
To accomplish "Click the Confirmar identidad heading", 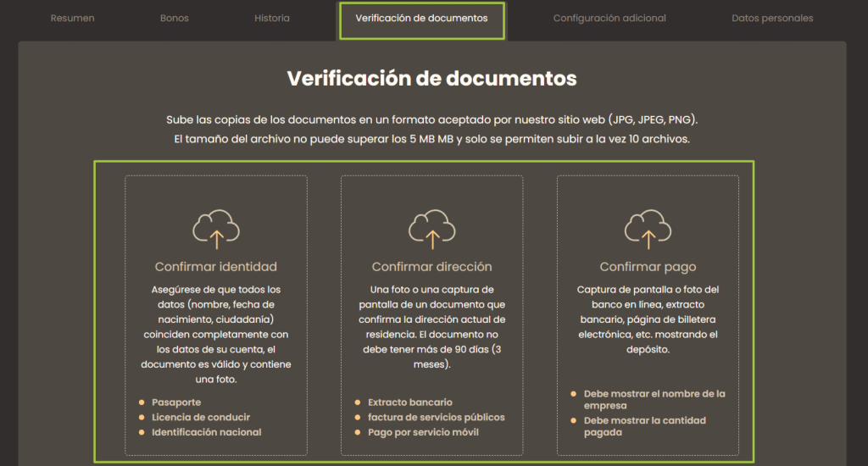I will 215,267.
